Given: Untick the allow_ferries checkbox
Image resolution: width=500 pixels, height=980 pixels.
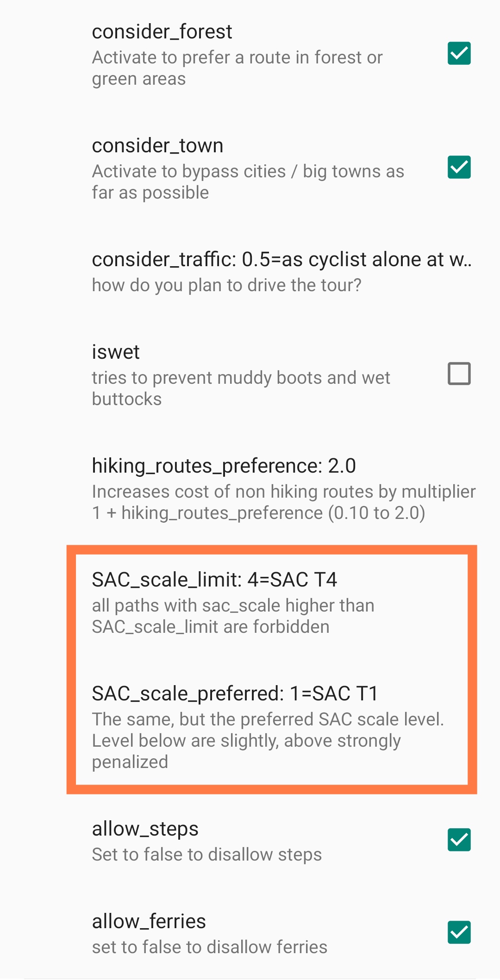Looking at the screenshot, I should tap(459, 932).
